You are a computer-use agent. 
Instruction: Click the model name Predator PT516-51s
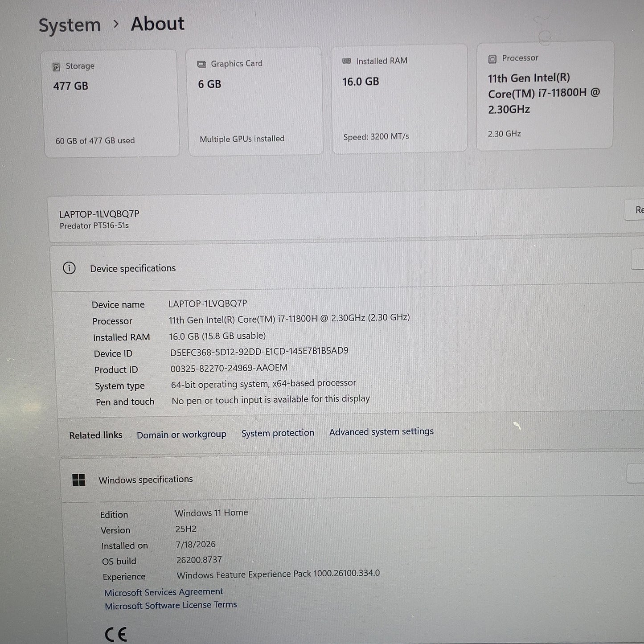point(94,226)
